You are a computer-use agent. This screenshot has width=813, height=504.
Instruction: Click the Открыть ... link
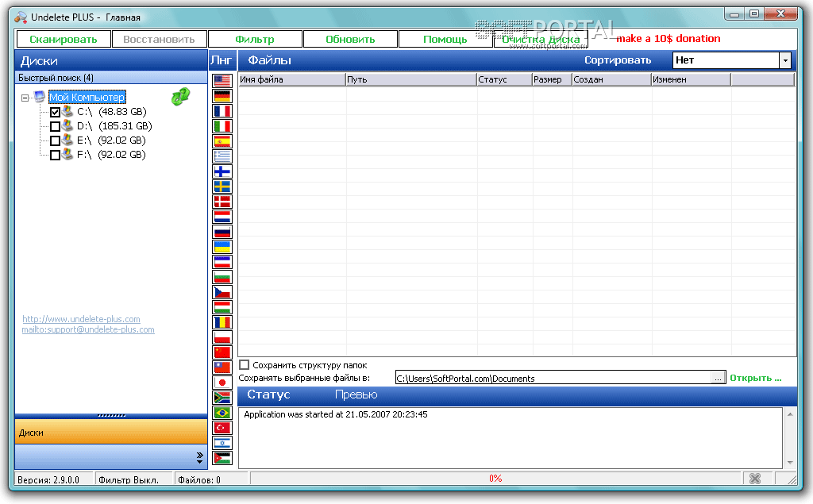(x=756, y=378)
